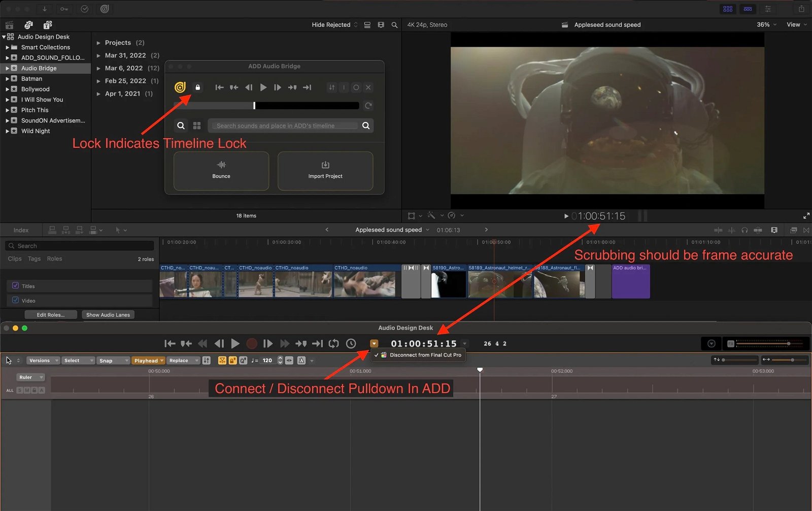This screenshot has height=511, width=812.
Task: Expand the Smart Collections folder
Action: point(8,47)
